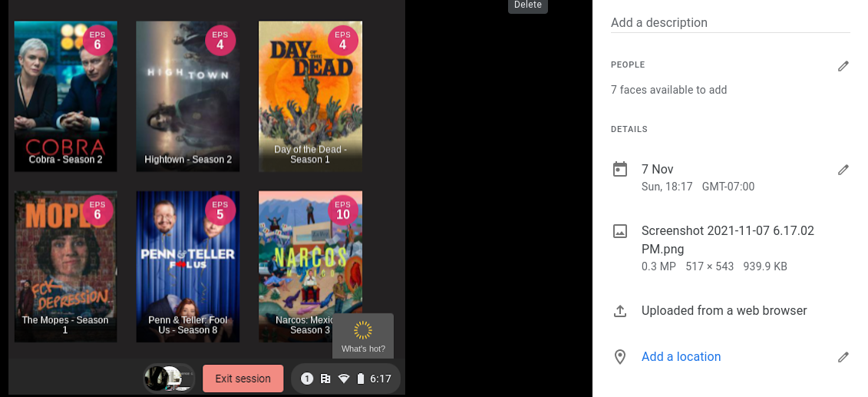Edit the people section with pencil icon
Screen dimensions: 868x397
pyautogui.click(x=843, y=66)
